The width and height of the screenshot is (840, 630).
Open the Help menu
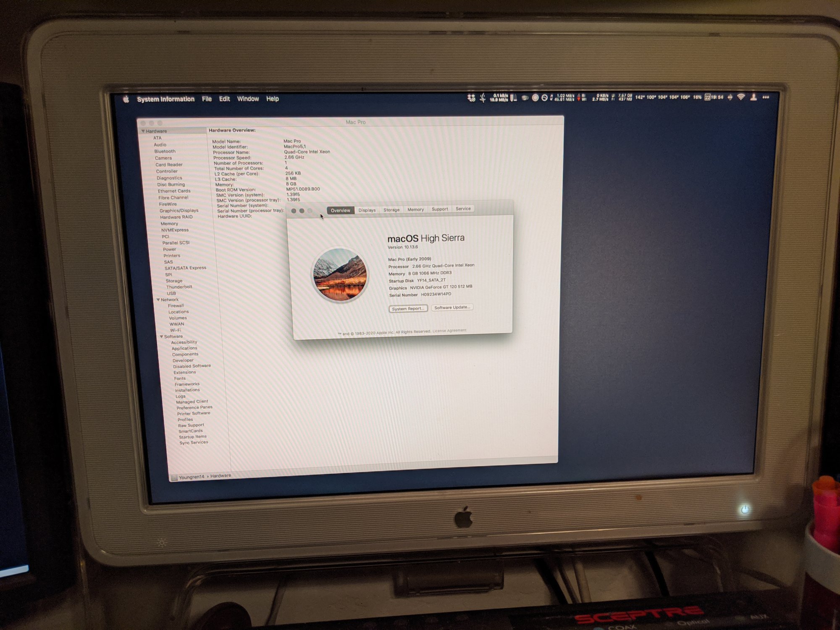click(x=273, y=99)
